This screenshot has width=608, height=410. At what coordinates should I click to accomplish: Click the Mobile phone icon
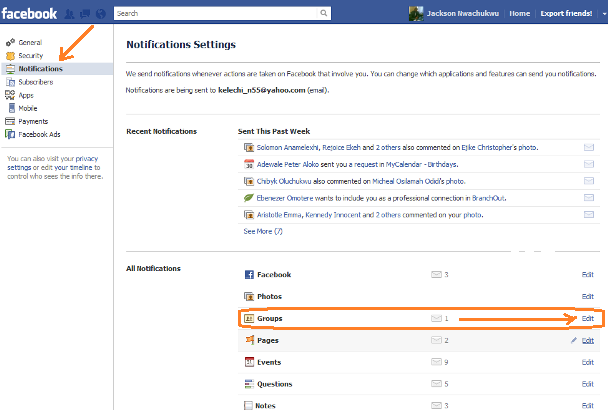(x=12, y=108)
